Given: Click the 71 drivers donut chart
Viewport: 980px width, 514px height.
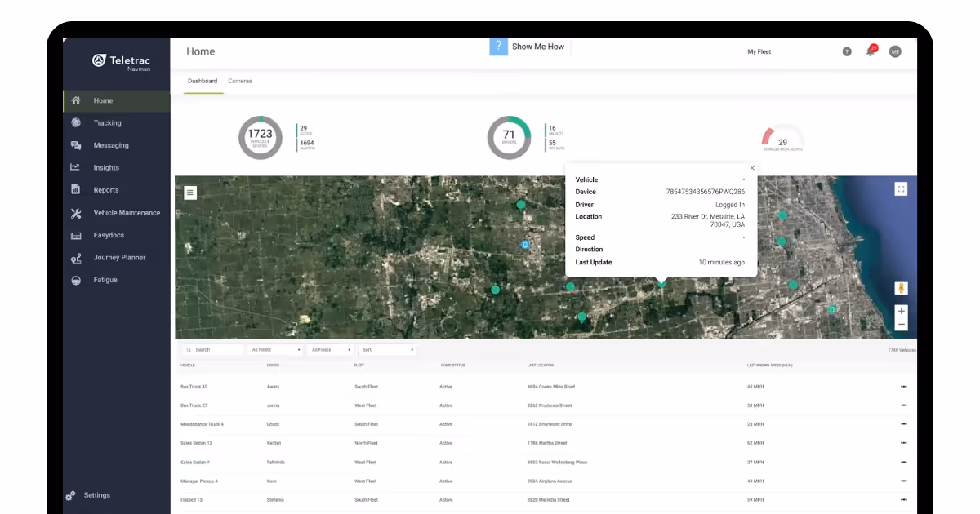Looking at the screenshot, I should click(509, 137).
